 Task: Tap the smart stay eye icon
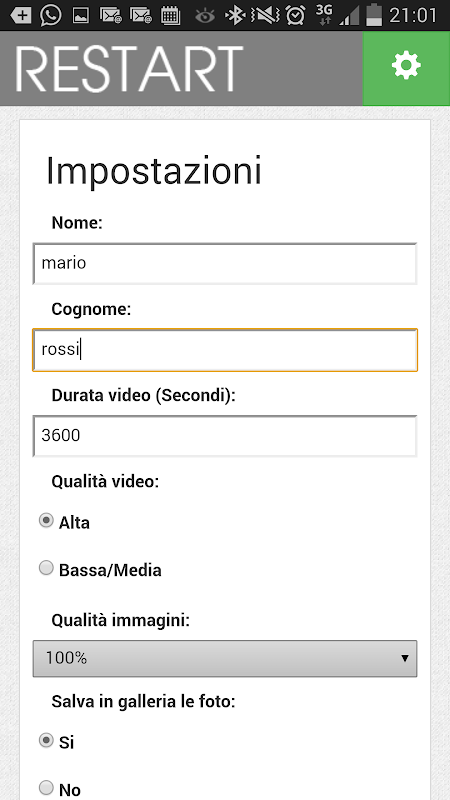(x=205, y=16)
